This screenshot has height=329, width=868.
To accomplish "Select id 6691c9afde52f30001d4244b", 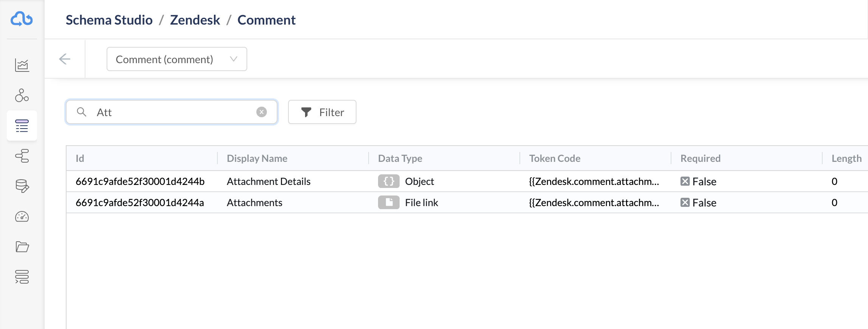I will point(140,182).
